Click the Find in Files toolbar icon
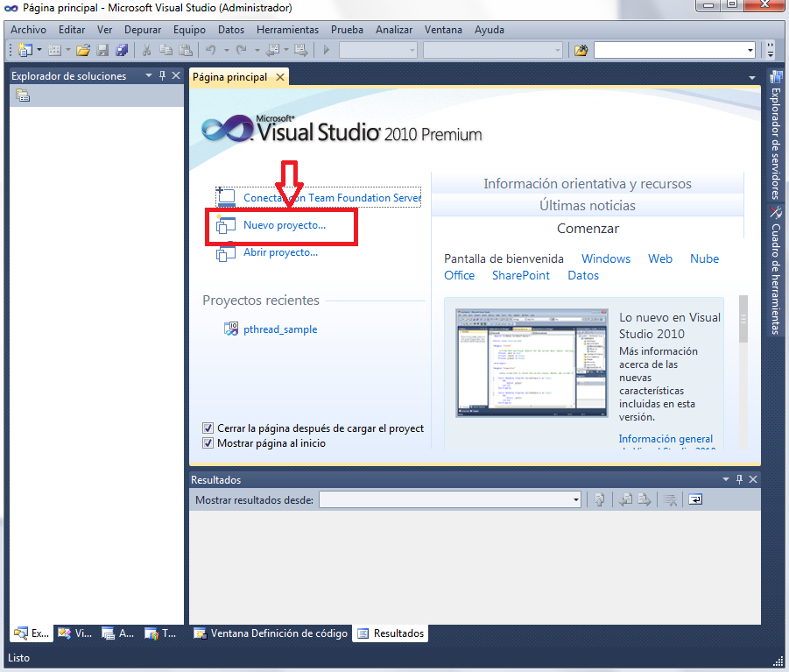 [581, 50]
